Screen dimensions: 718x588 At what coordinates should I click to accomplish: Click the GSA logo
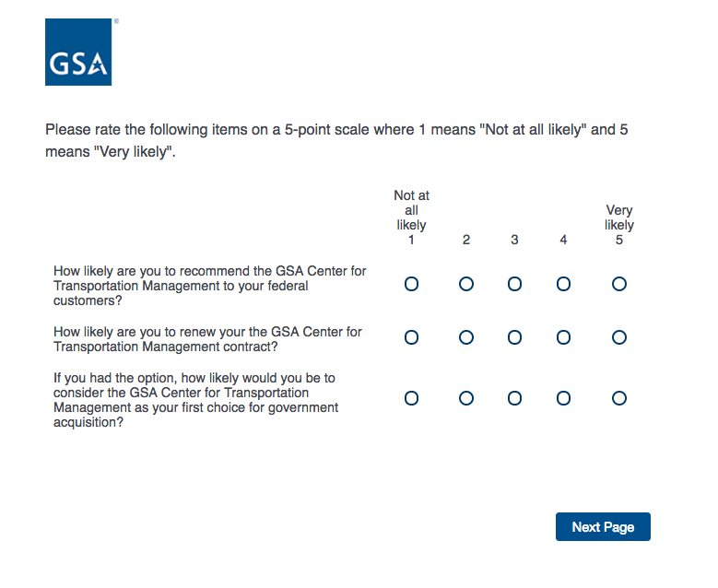tap(78, 53)
